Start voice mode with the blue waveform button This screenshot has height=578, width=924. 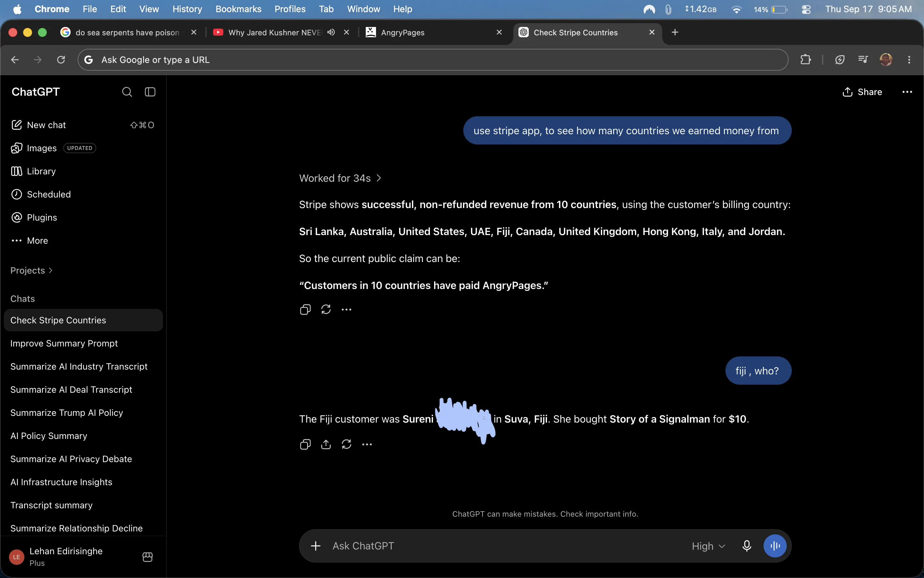(x=775, y=546)
